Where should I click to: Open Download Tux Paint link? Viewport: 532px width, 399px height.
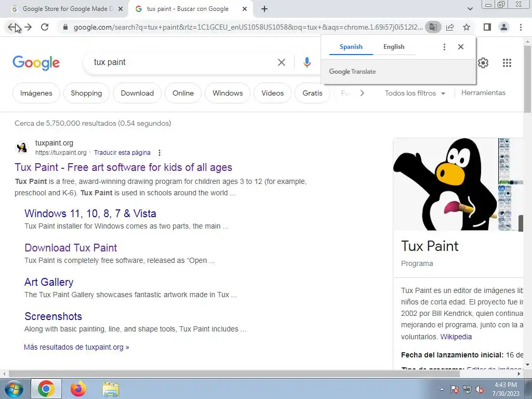coord(71,248)
